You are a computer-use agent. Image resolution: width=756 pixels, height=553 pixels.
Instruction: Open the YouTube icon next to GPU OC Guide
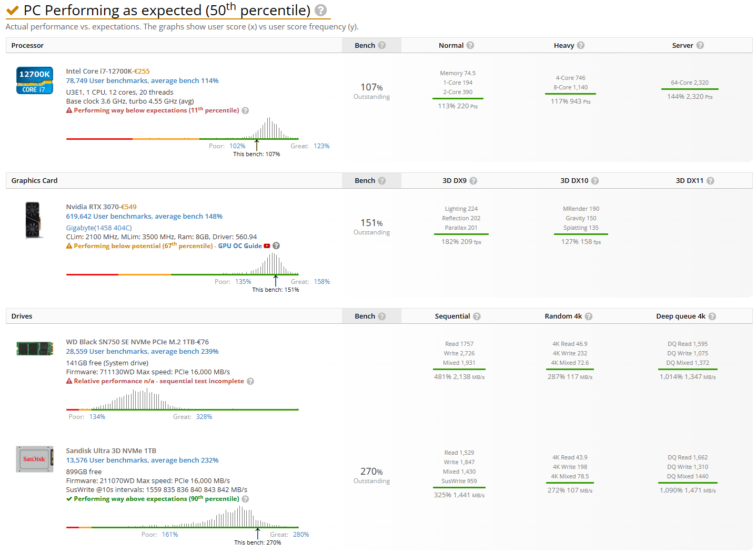pyautogui.click(x=267, y=246)
